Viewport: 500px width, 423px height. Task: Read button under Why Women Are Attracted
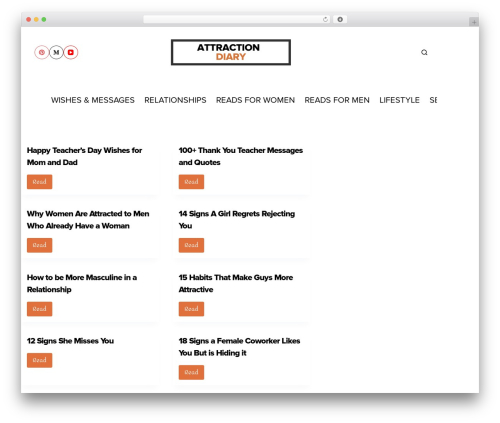pyautogui.click(x=40, y=245)
